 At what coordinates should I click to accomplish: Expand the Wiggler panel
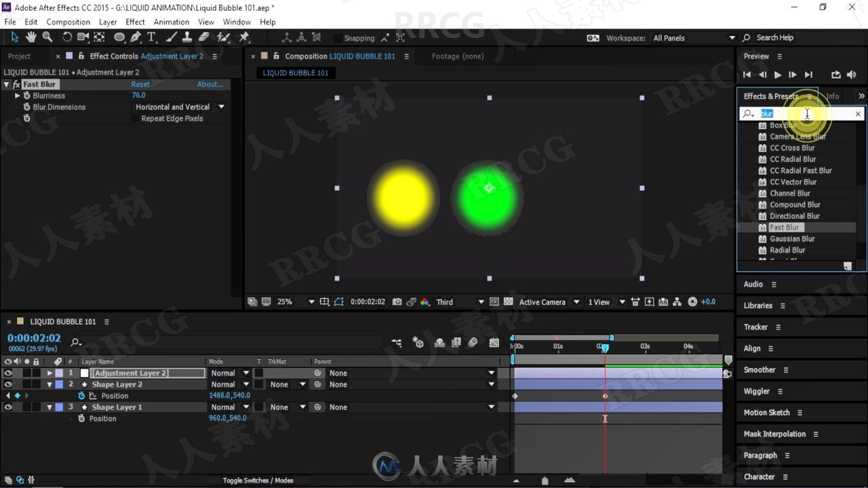[x=756, y=391]
